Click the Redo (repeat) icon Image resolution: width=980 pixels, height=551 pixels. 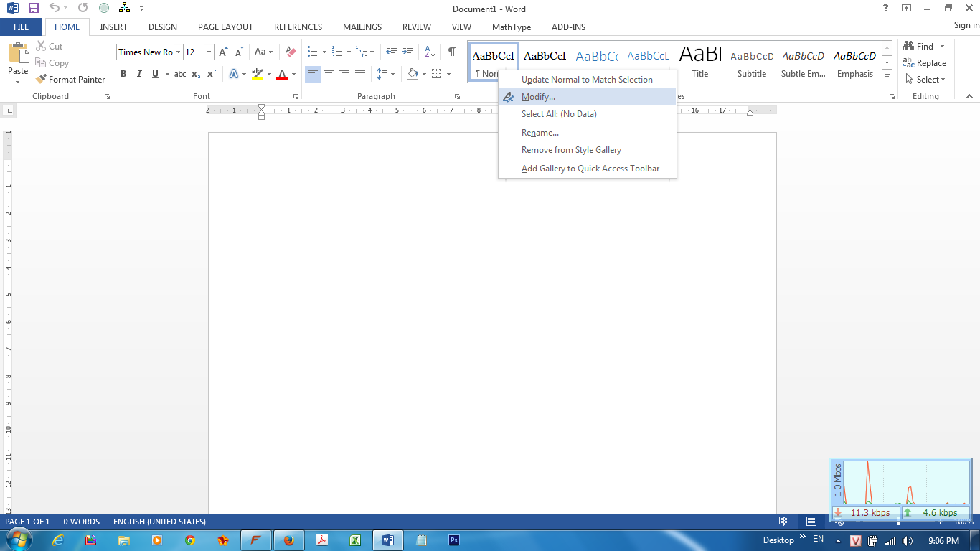coord(83,9)
